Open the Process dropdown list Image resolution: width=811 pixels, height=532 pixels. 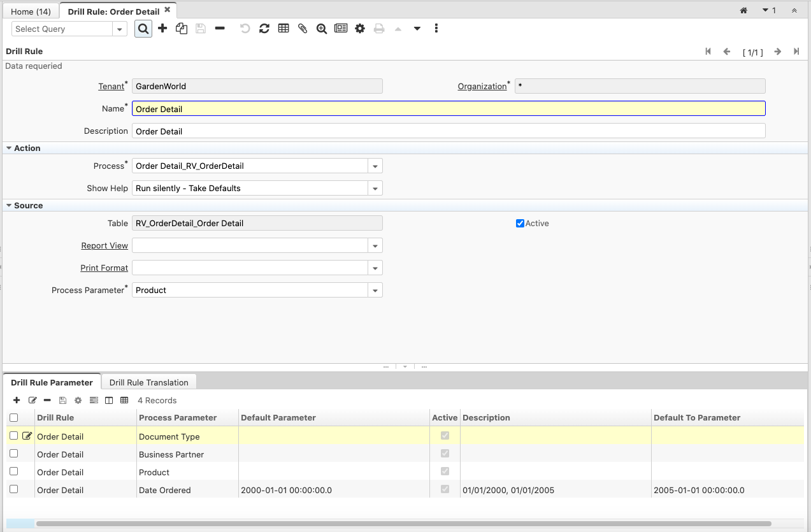point(375,166)
